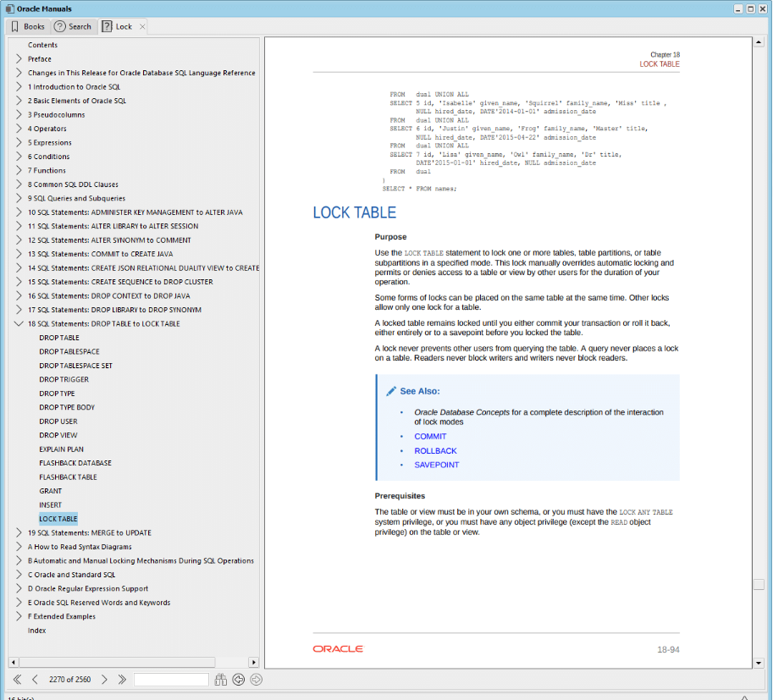The image size is (773, 700).
Task: Select DROP TABLESPACE SET in the tree
Action: click(x=75, y=366)
